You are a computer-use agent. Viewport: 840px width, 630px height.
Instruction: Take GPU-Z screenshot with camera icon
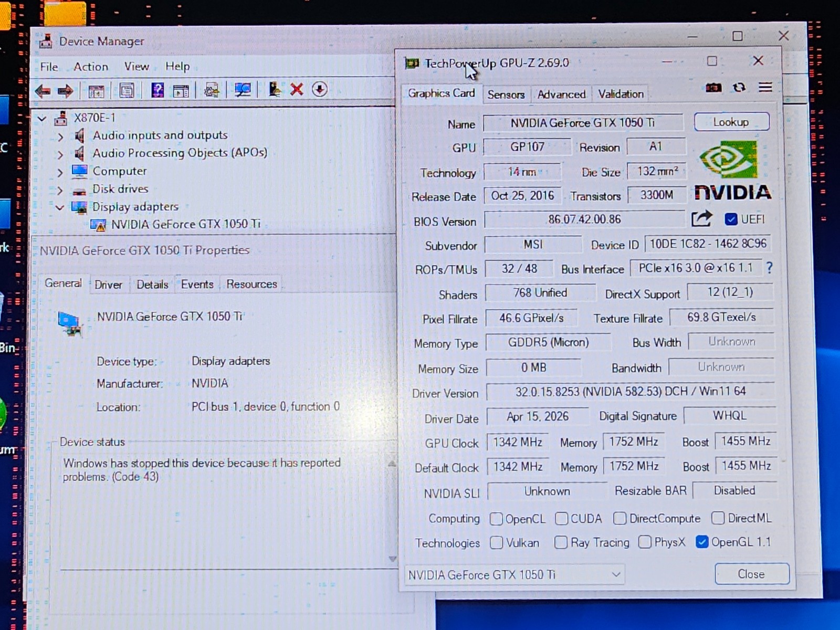click(713, 88)
